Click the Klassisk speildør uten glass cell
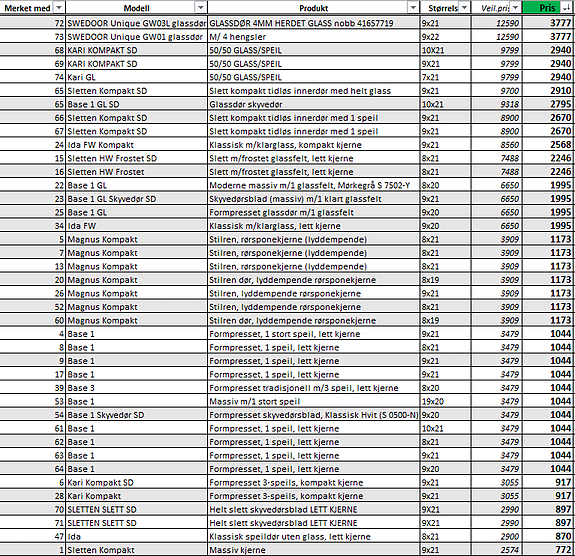This screenshot has width=575, height=556. click(x=314, y=537)
